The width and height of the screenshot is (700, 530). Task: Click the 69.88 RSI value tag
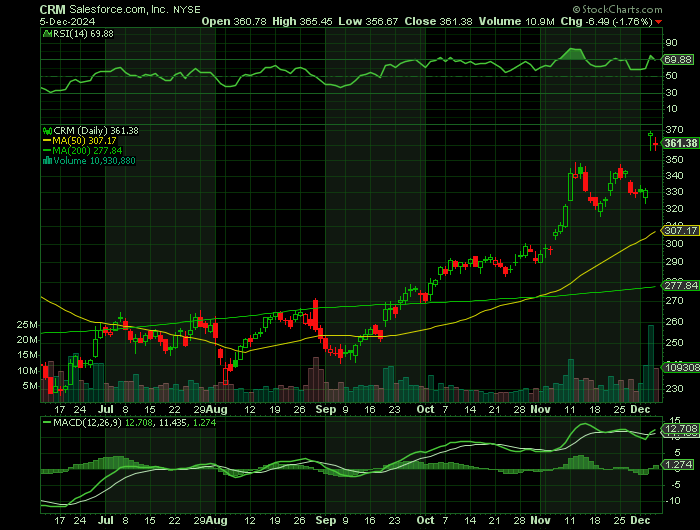point(678,59)
